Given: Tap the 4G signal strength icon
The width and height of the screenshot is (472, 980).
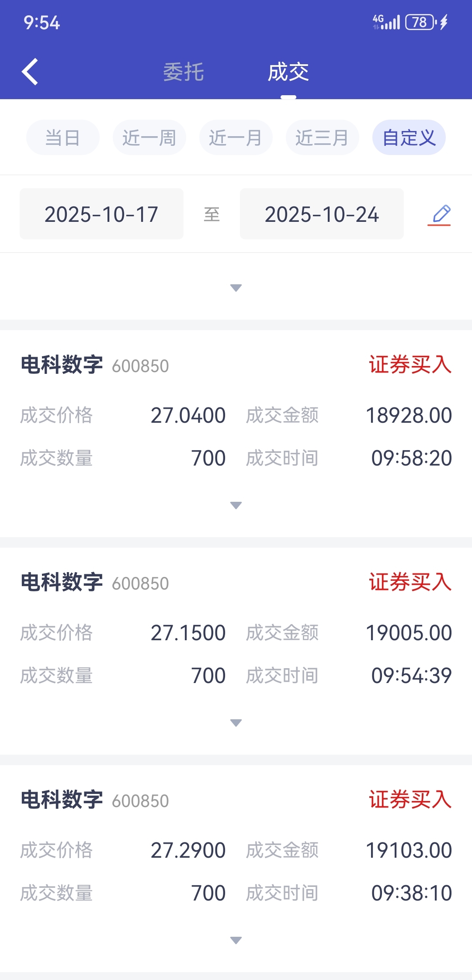Looking at the screenshot, I should (386, 22).
